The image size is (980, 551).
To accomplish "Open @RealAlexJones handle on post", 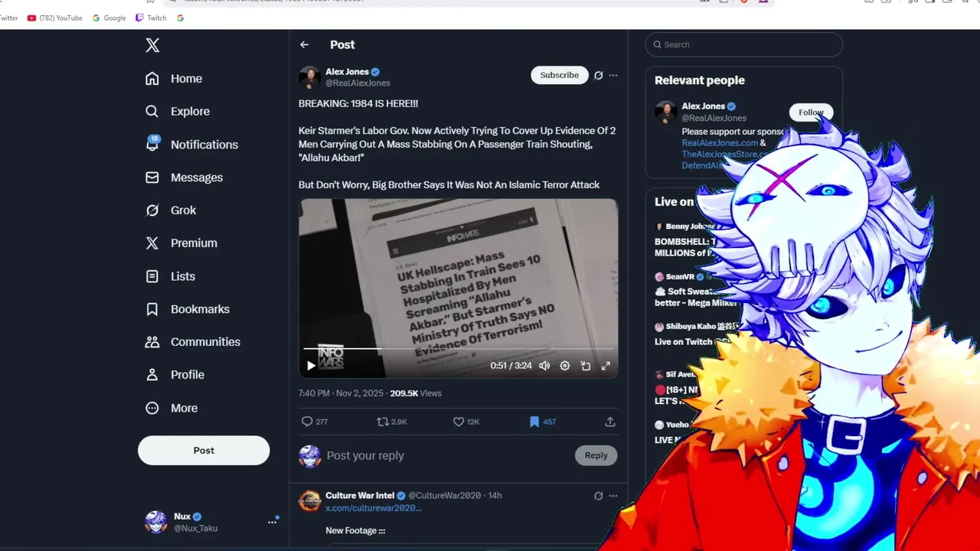I will pyautogui.click(x=358, y=83).
